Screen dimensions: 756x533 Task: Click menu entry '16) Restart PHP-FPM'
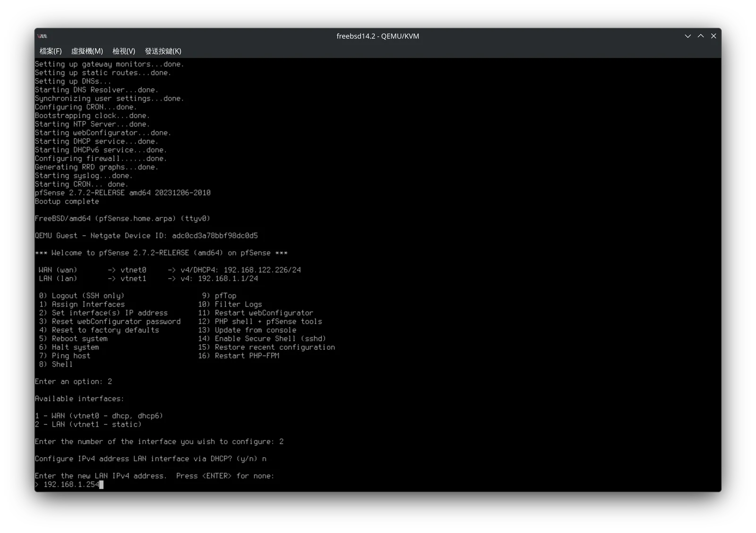tap(239, 355)
